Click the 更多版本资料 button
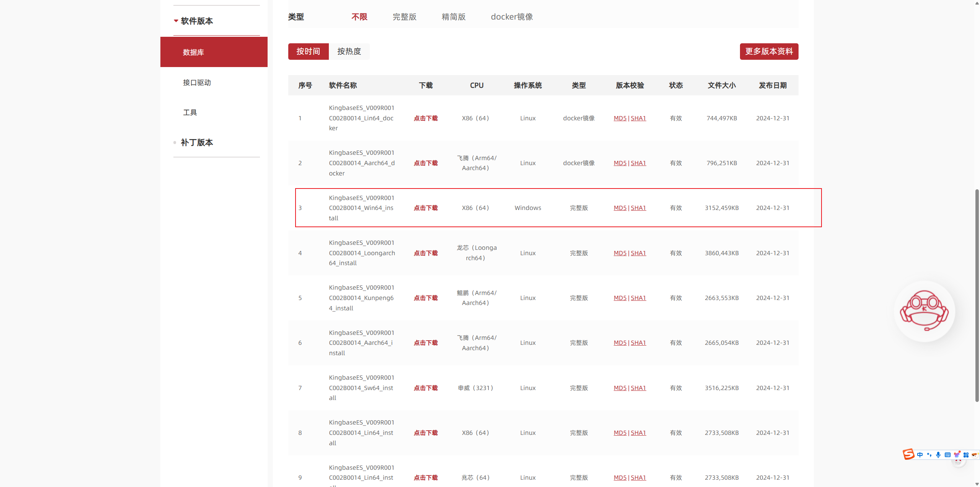Screen dimensions: 980x487 769,51
